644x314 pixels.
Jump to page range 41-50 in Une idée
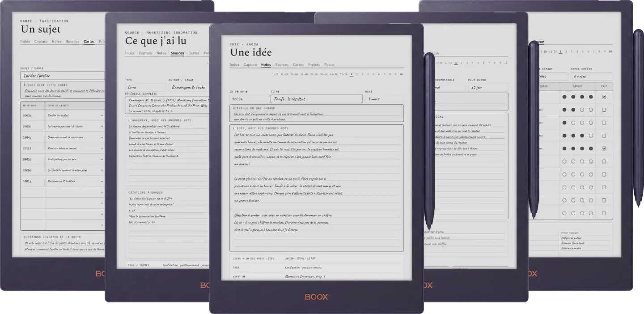314,74
